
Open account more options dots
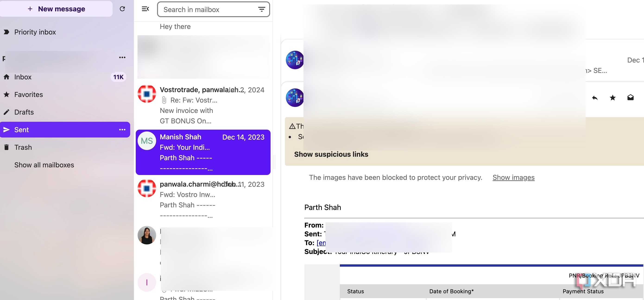122,57
